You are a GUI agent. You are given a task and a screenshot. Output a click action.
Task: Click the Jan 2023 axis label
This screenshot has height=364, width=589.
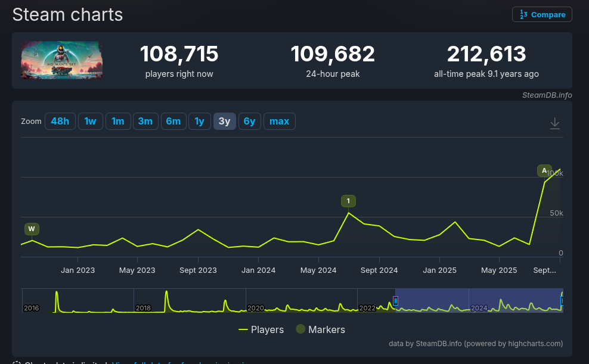click(77, 270)
